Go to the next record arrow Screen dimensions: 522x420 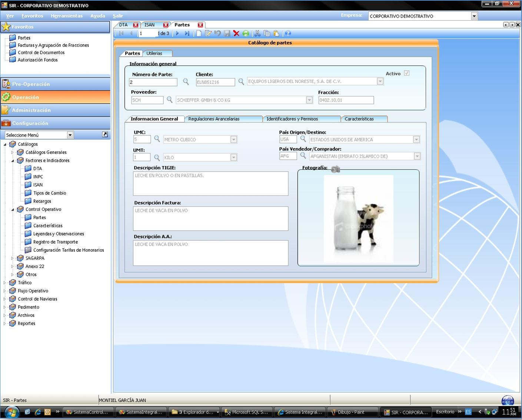coord(177,33)
